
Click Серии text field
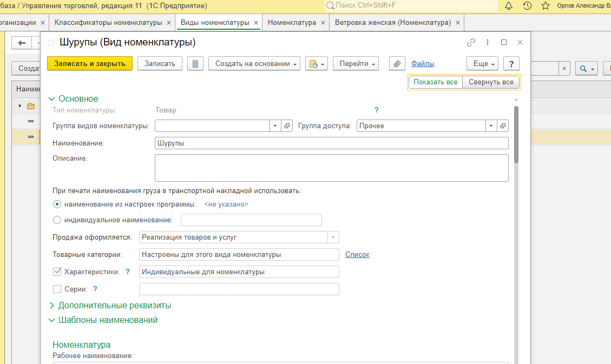coord(239,289)
